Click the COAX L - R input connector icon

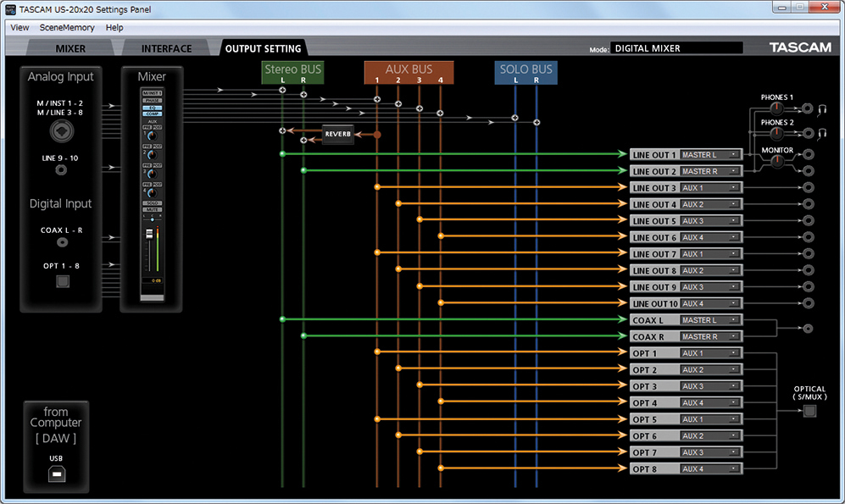click(x=61, y=242)
